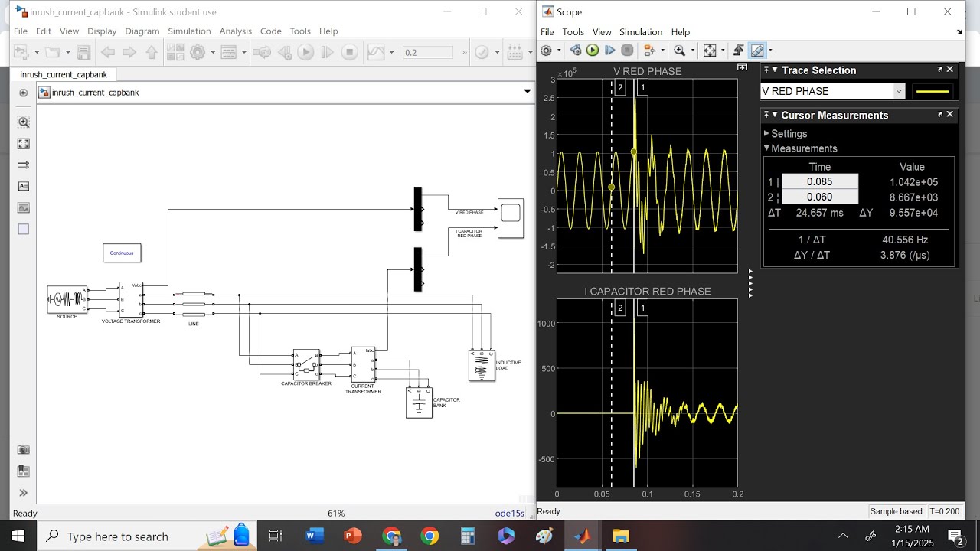Step back in the Simulink simulation
This screenshot has height=551, width=980.
pyautogui.click(x=284, y=52)
